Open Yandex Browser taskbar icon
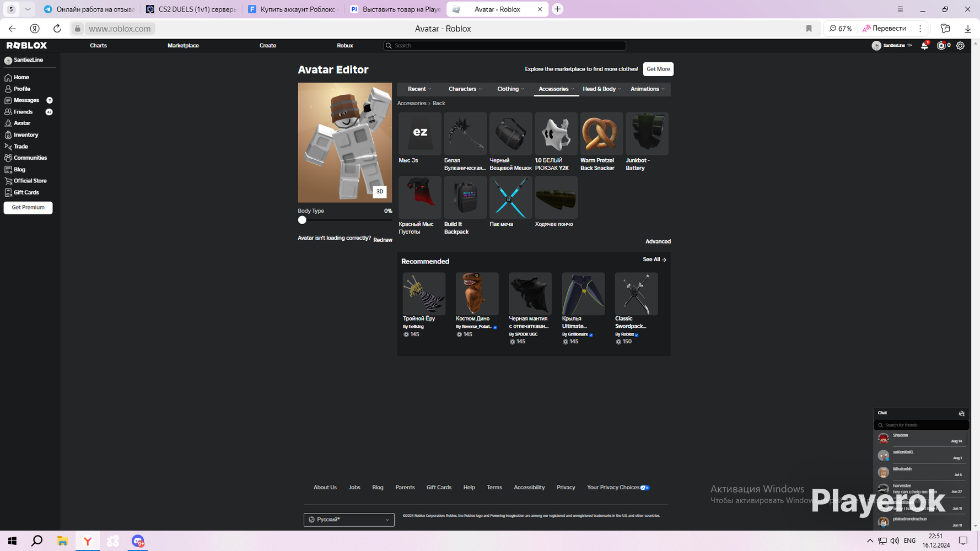 (x=88, y=541)
